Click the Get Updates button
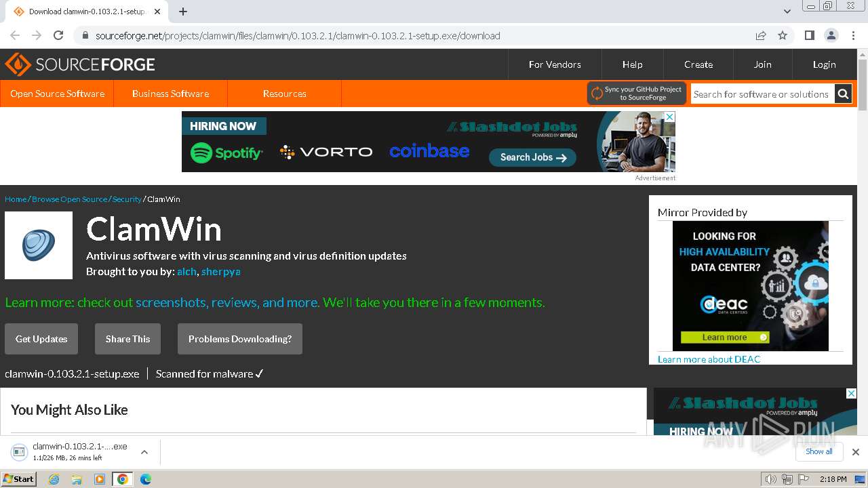 click(41, 339)
